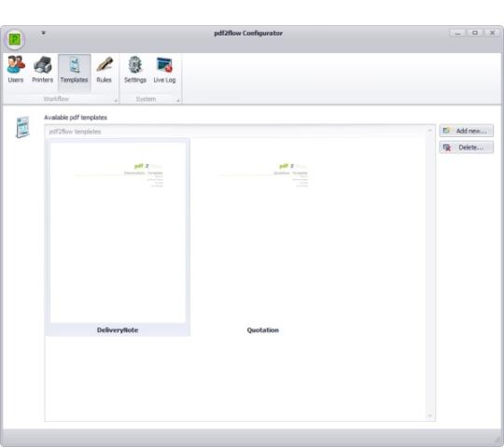Open the Users section

tap(16, 70)
